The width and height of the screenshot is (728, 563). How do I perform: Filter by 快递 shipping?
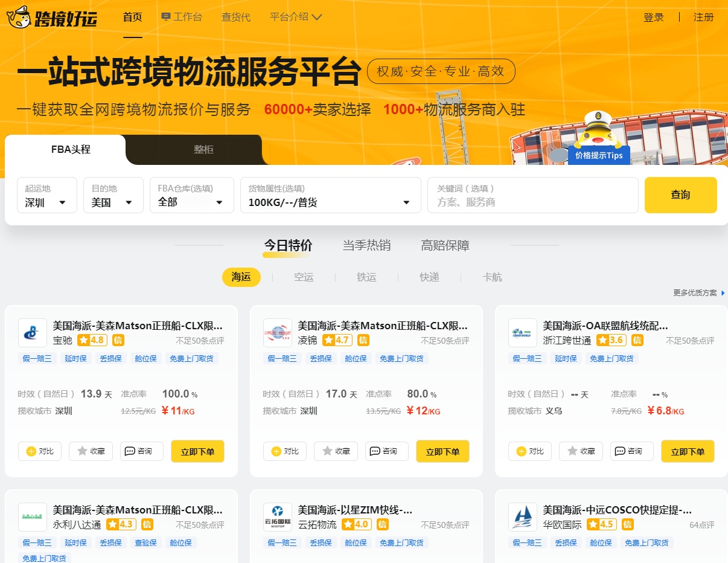429,277
